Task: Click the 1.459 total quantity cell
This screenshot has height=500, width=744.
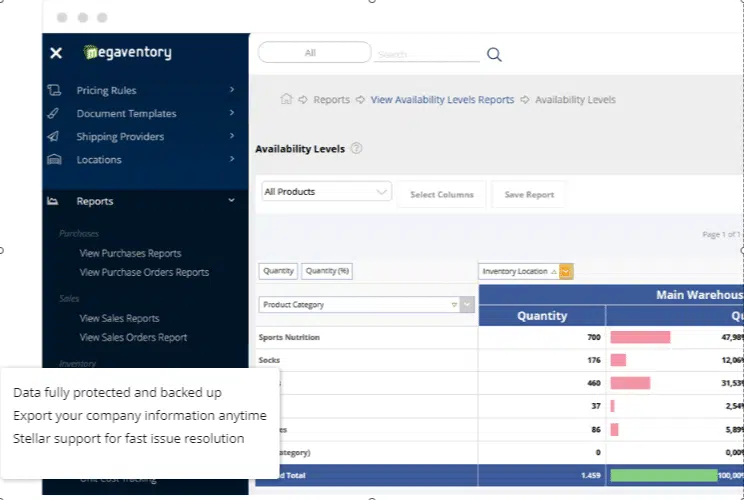Action: point(591,475)
